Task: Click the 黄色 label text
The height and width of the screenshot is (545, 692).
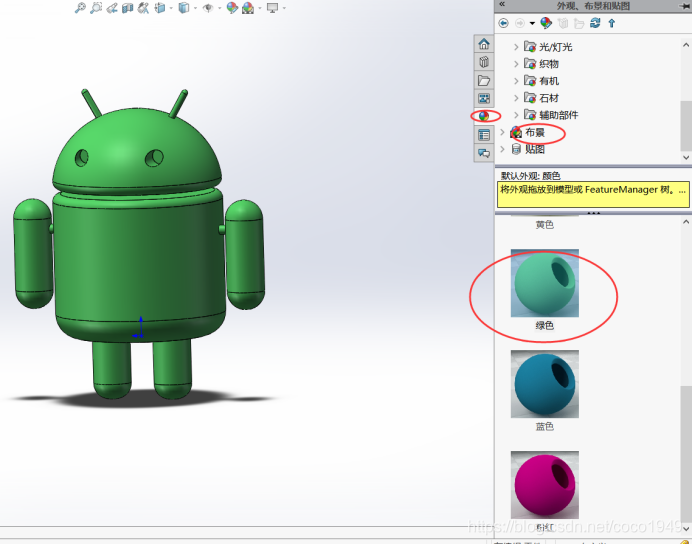Action: coord(545,225)
